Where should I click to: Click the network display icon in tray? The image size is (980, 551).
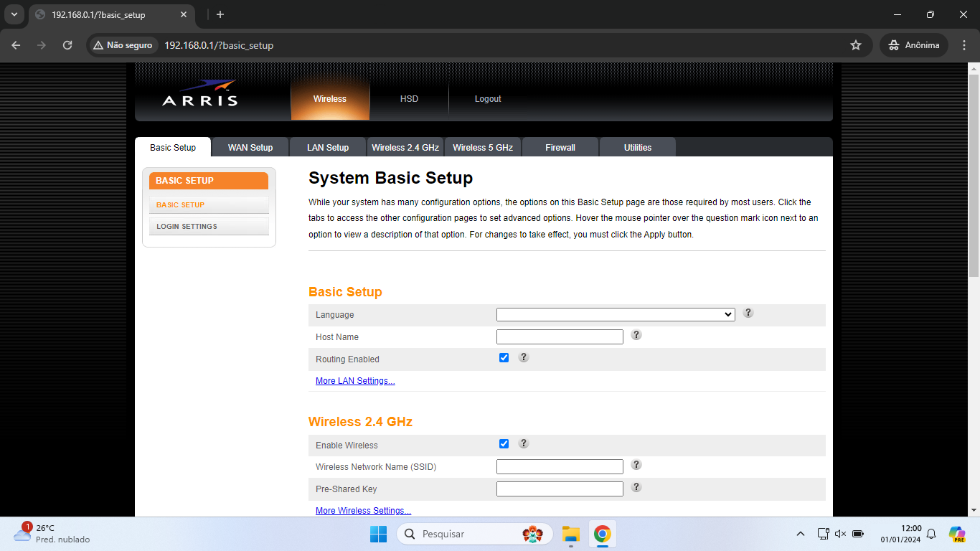823,534
